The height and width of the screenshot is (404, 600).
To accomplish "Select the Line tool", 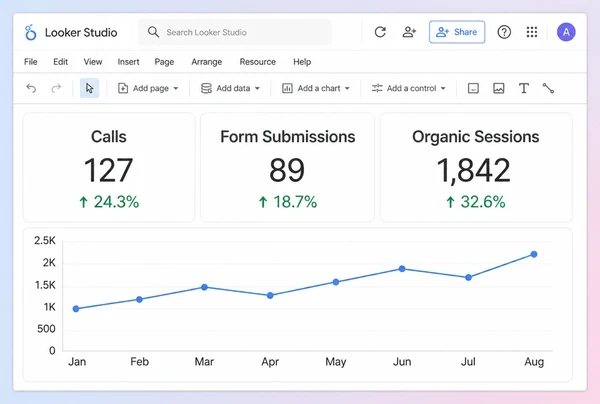I will coord(548,88).
